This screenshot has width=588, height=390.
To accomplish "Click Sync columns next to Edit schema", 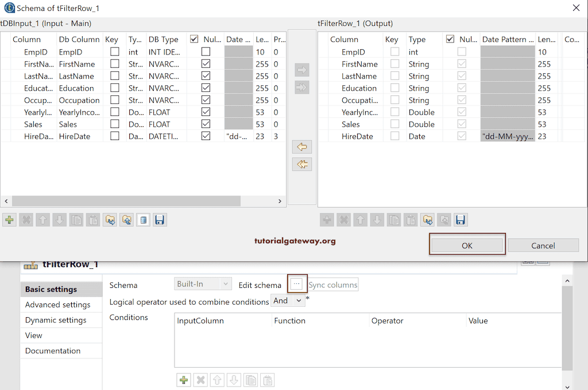I will (334, 284).
